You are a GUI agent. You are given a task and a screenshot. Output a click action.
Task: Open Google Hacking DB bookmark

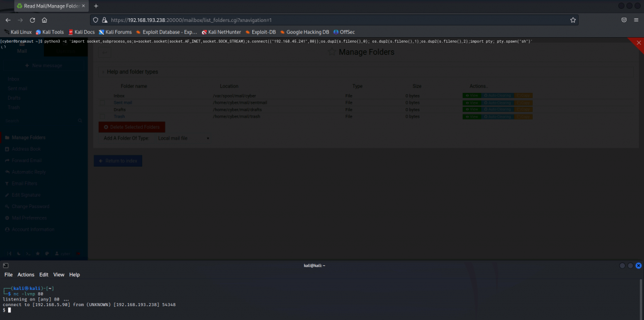point(304,31)
